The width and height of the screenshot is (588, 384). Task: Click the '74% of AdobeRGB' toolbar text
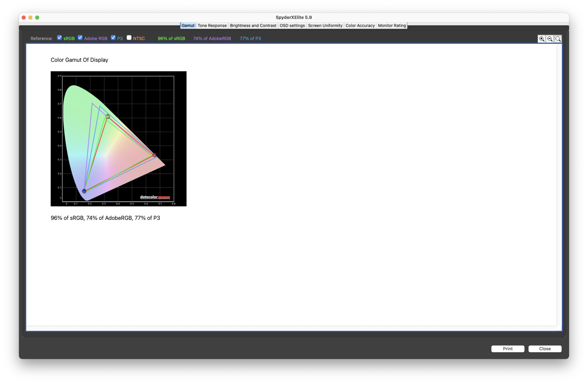point(212,39)
